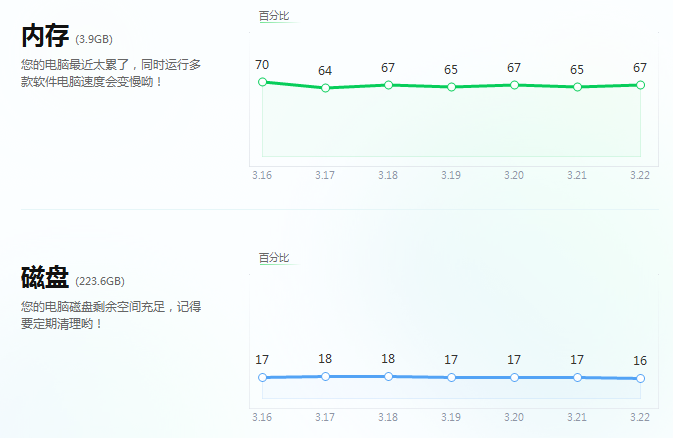Click 百分比 label above disk chart
The image size is (673, 438).
[x=273, y=258]
